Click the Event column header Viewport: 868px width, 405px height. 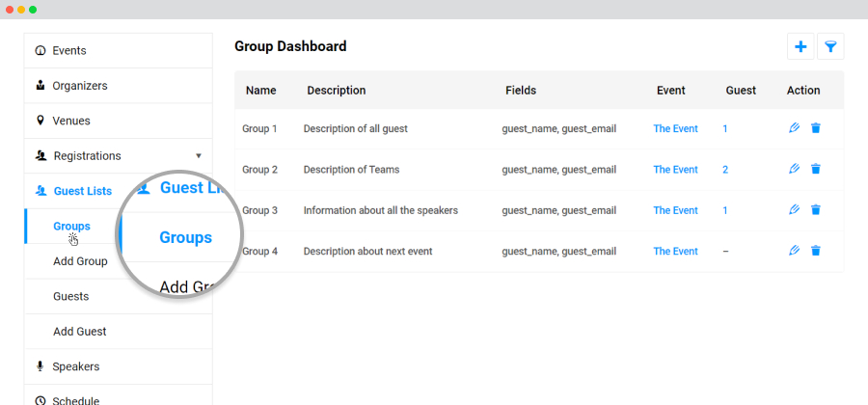(671, 91)
